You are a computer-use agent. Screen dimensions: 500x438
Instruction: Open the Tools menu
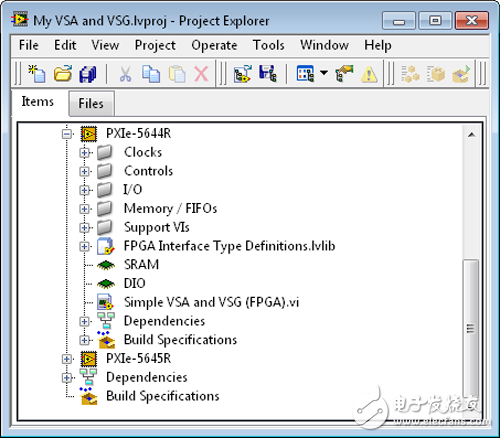coord(269,45)
